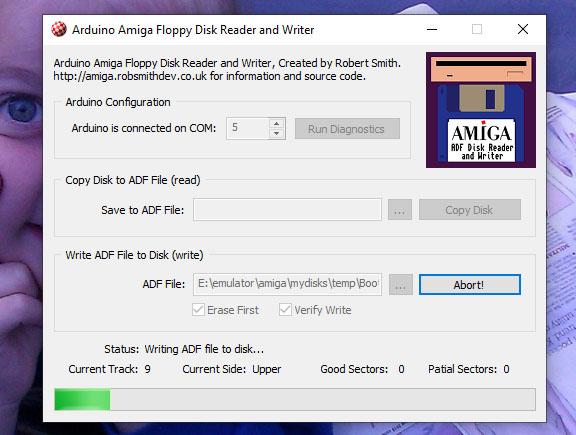This screenshot has width=576, height=435.
Task: Click the 'Current Track:' label
Action: (103, 369)
